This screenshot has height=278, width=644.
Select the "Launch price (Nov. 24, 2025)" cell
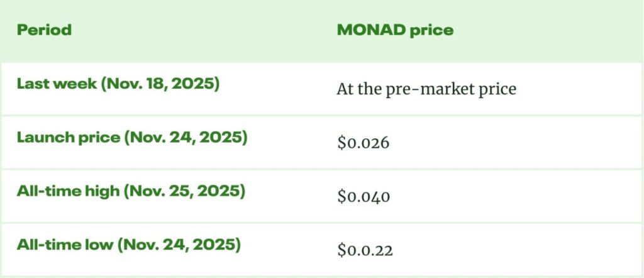point(132,137)
